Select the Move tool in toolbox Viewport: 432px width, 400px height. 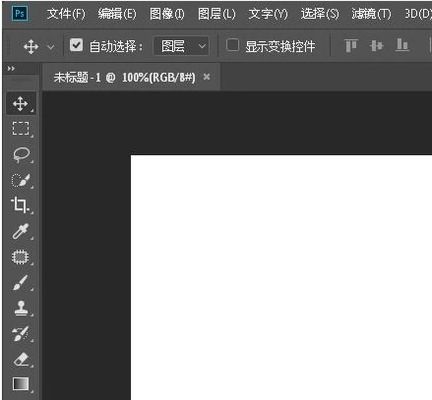(21, 104)
